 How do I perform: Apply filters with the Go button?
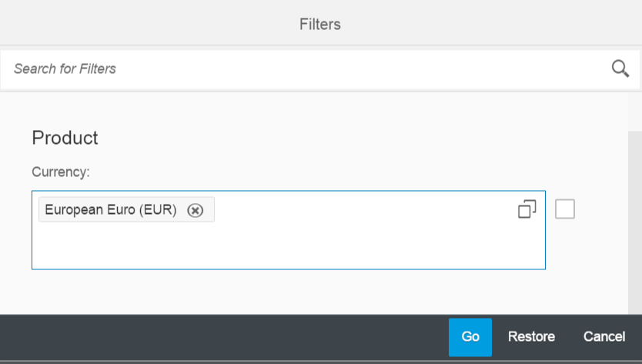click(470, 337)
